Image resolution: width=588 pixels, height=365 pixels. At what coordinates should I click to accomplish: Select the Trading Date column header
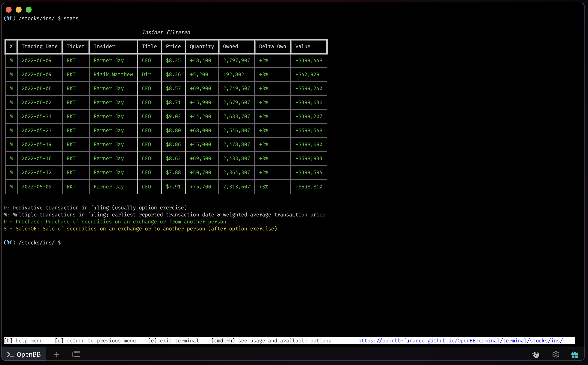click(40, 46)
